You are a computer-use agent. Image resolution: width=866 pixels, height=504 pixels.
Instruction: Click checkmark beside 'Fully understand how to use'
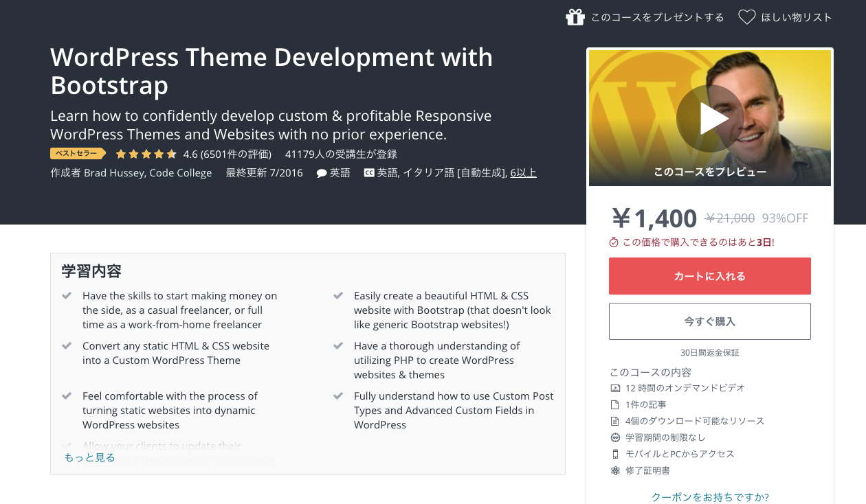[x=338, y=396]
